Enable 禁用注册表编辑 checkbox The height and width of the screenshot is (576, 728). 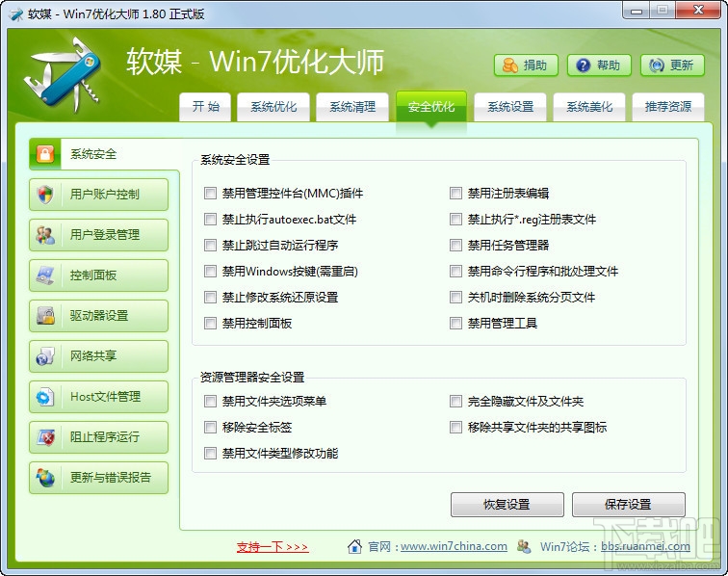tap(455, 193)
